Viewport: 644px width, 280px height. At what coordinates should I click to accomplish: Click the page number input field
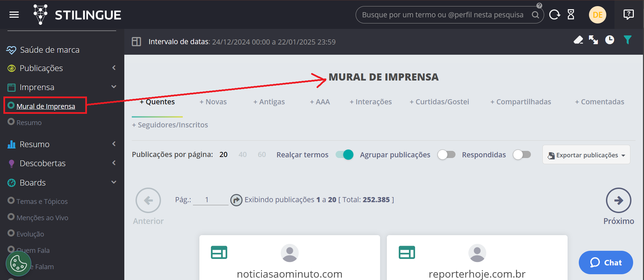211,200
